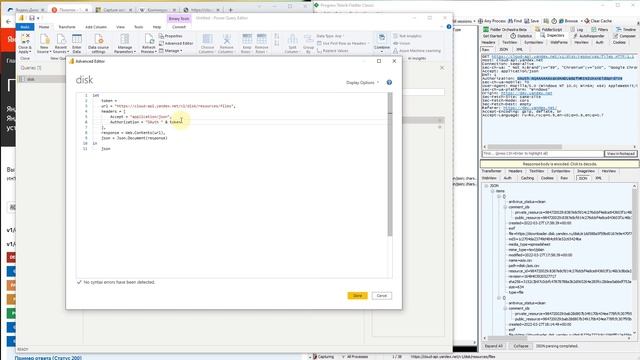
Task: Click Advanced Editor button in the ribbon
Action: click(x=176, y=43)
